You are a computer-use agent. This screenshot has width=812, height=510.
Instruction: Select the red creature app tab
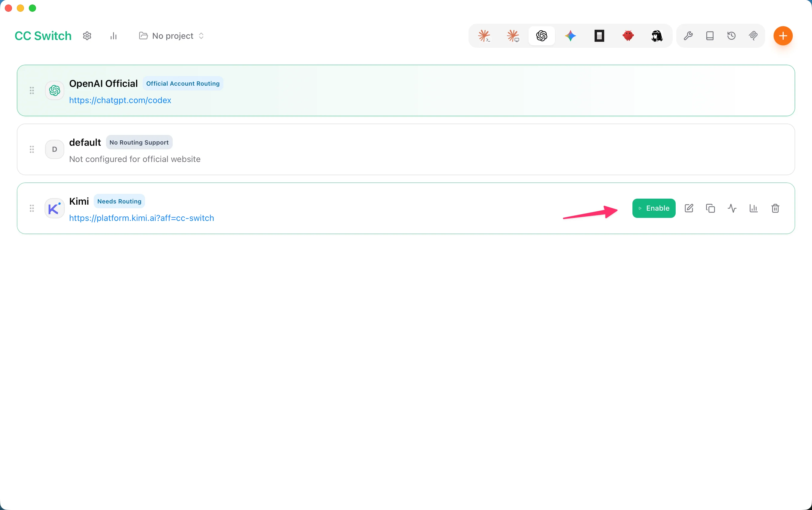(x=628, y=36)
